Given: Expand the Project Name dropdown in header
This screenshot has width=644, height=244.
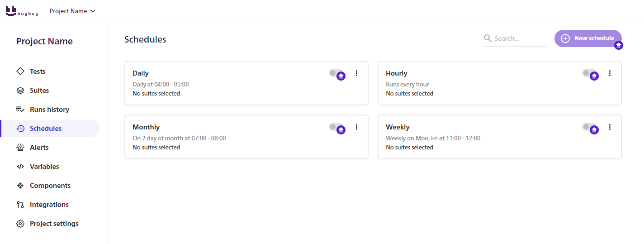Looking at the screenshot, I should [x=72, y=11].
